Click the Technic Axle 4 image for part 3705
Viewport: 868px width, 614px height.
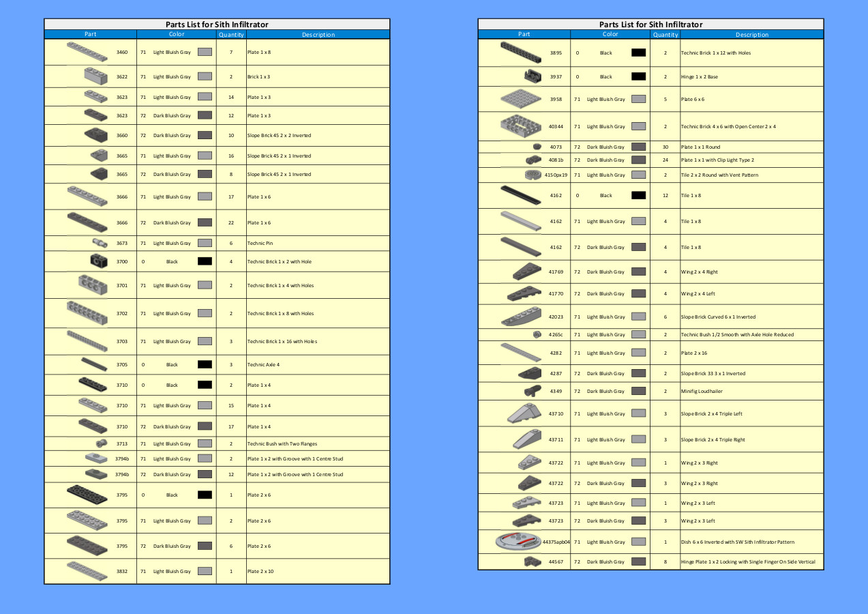(x=94, y=364)
